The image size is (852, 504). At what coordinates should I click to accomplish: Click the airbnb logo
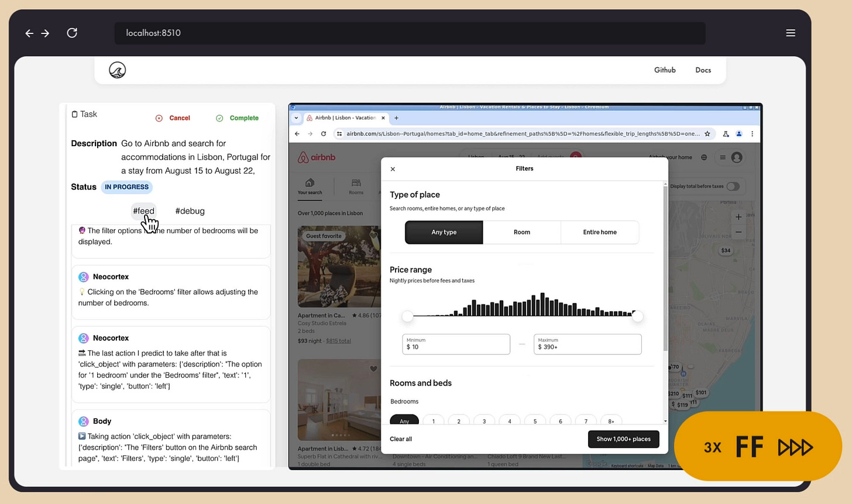point(317,157)
